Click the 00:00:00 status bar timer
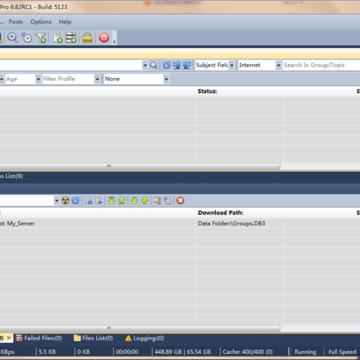This screenshot has width=360, height=360. tap(127, 352)
